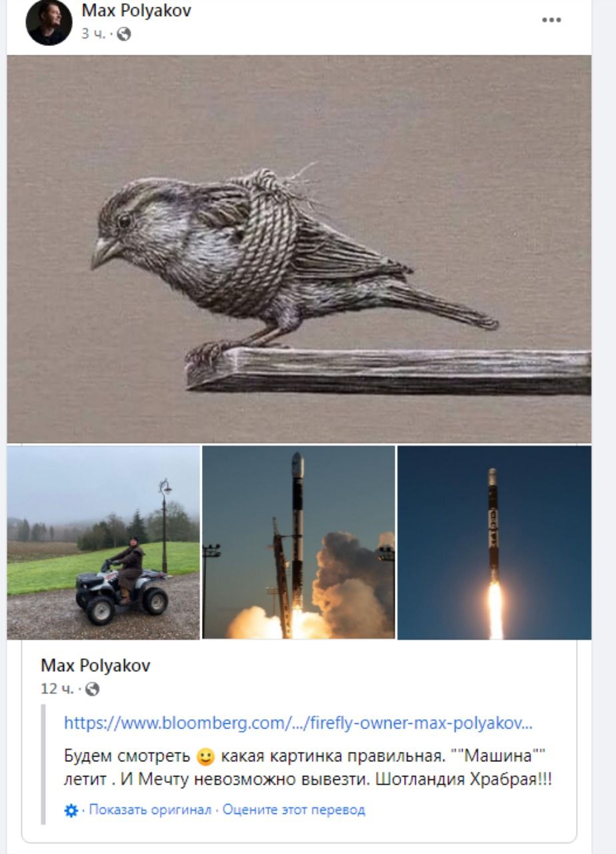Open translation settings gear icon
Screen dimensions: 616x854
tap(71, 811)
